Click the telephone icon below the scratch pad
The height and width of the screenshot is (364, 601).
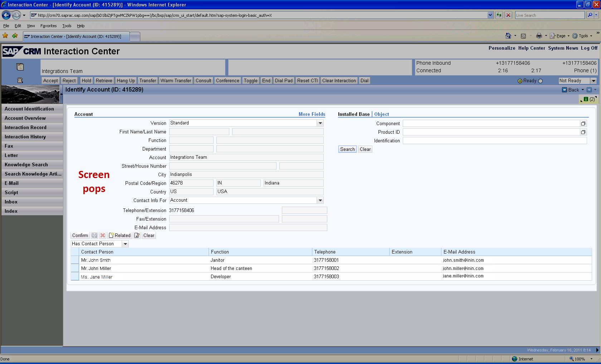20,80
